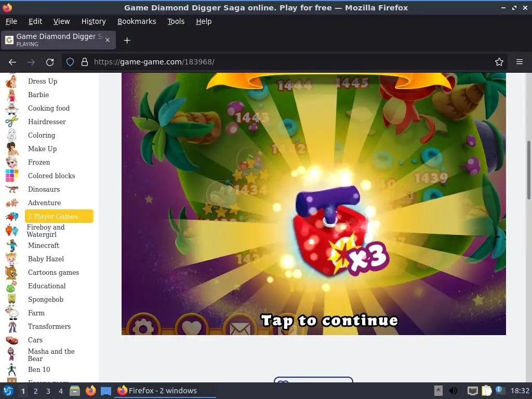Select level 1439 on the map
Viewport: 532px width, 399px height.
tap(431, 178)
